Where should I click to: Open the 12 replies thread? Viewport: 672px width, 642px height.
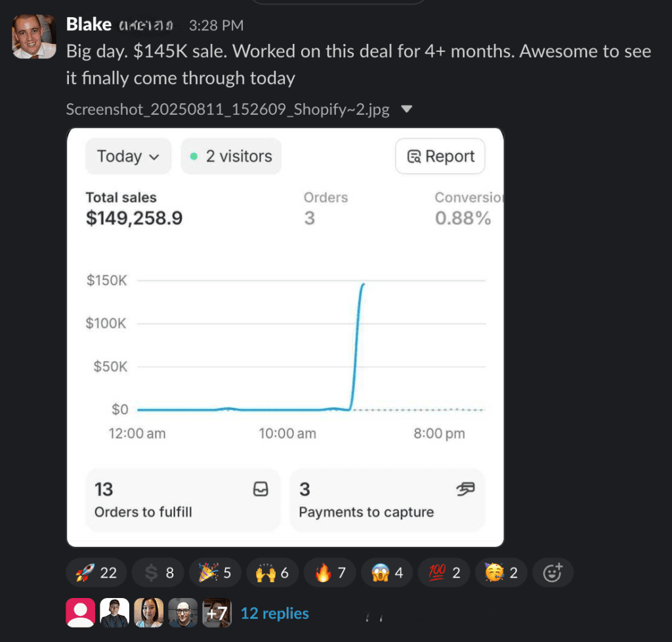[x=274, y=613]
